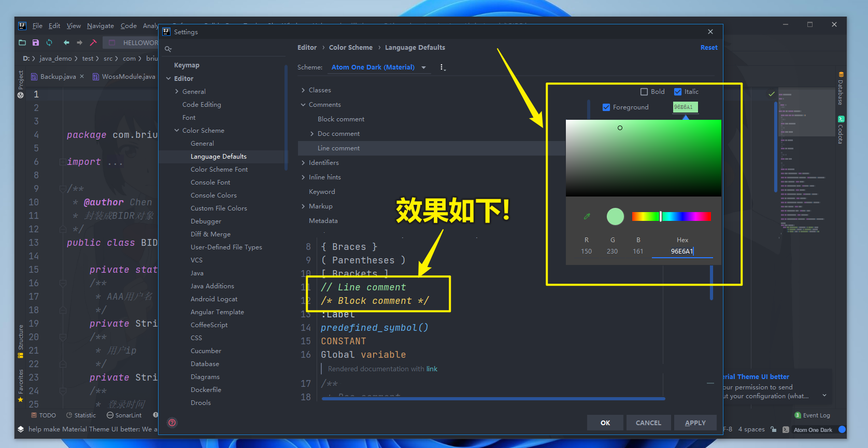Screen dimensions: 868x448
Task: Expand the Classes category
Action: tap(303, 90)
